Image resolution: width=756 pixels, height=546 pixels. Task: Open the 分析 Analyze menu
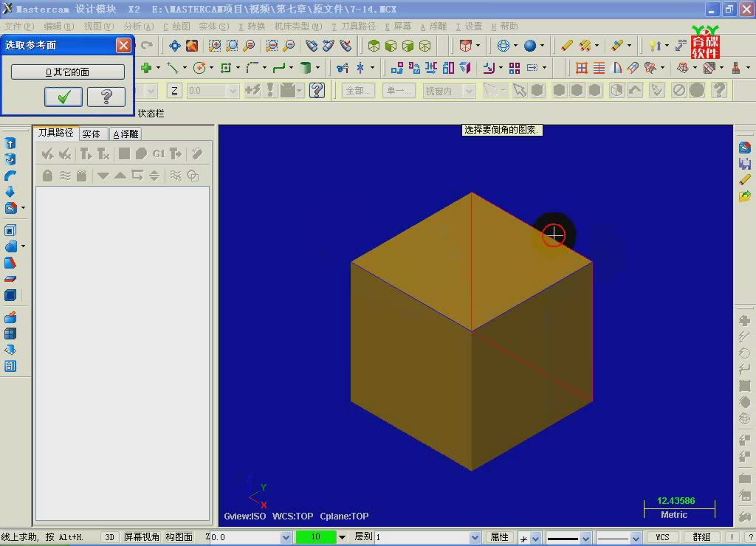139,27
